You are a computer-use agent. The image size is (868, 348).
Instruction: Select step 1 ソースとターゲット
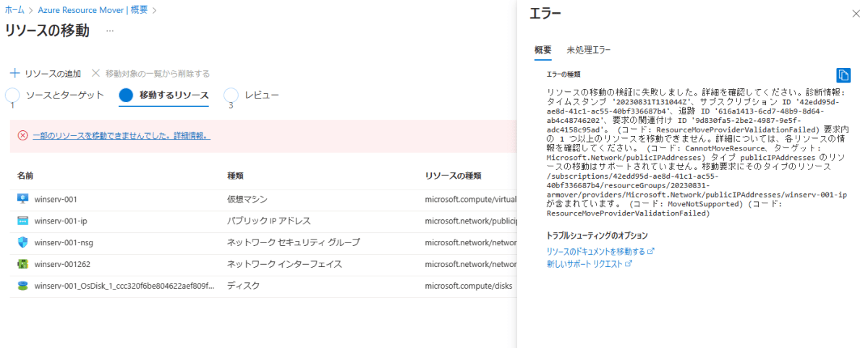pyautogui.click(x=54, y=96)
